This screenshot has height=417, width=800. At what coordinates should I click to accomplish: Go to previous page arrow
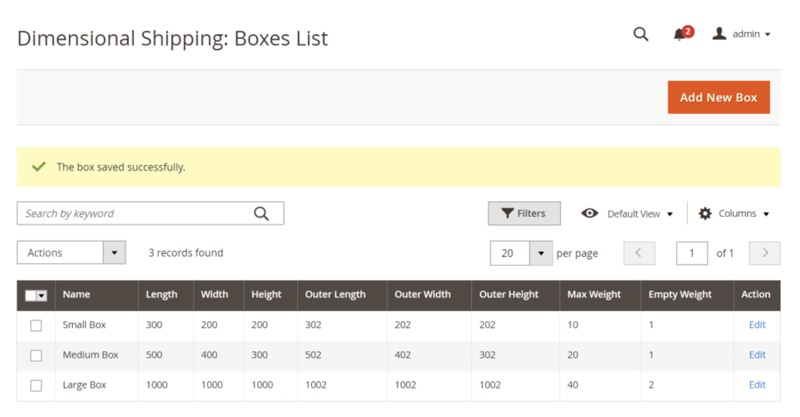click(x=639, y=253)
